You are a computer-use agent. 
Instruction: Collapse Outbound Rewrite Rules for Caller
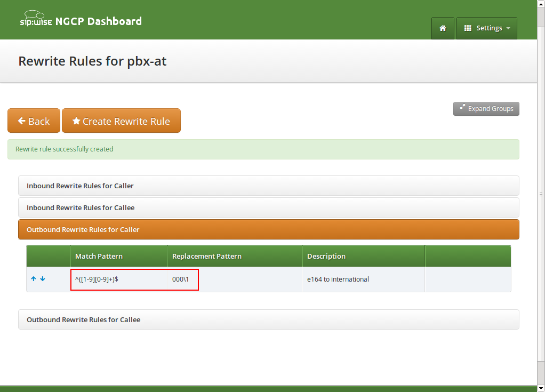pyautogui.click(x=269, y=229)
